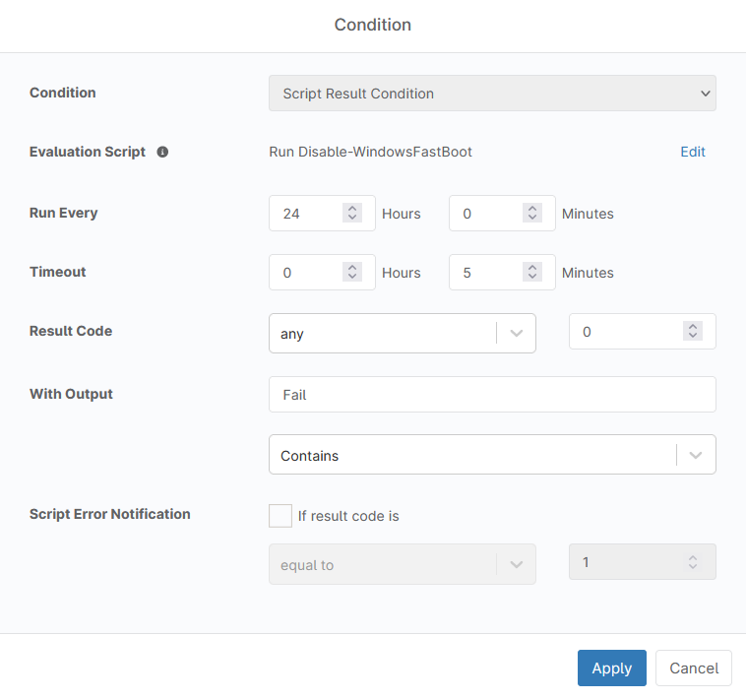Viewport: 746px width, 700px height.
Task: Click the Run Every hours stepper arrows
Action: point(351,213)
